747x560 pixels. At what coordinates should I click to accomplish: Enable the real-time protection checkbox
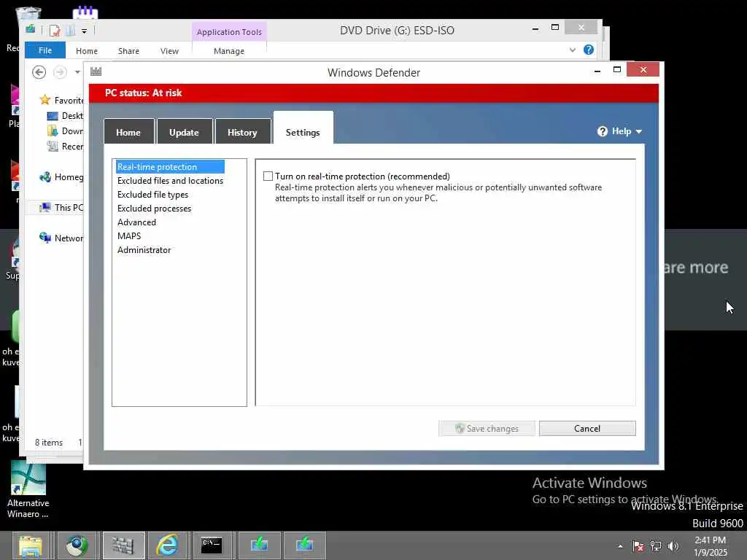pyautogui.click(x=268, y=176)
